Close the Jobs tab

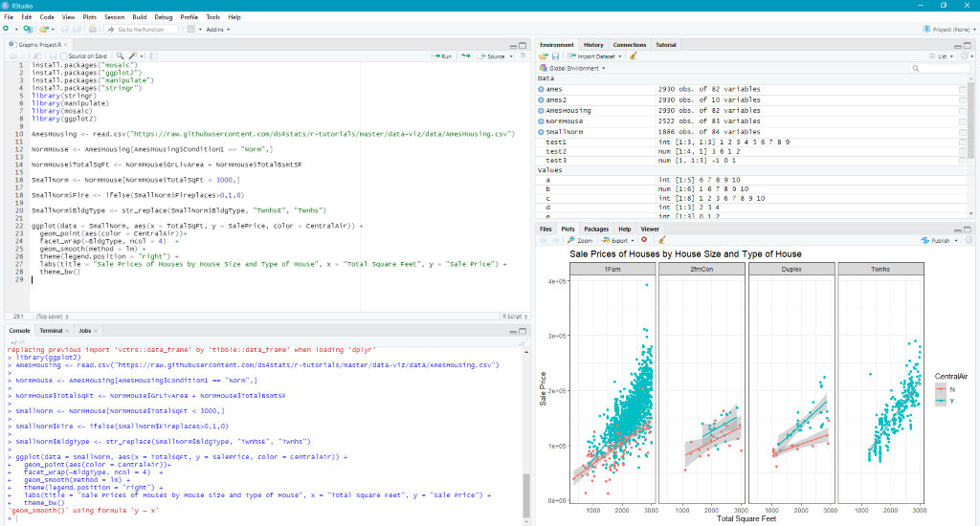[x=96, y=331]
